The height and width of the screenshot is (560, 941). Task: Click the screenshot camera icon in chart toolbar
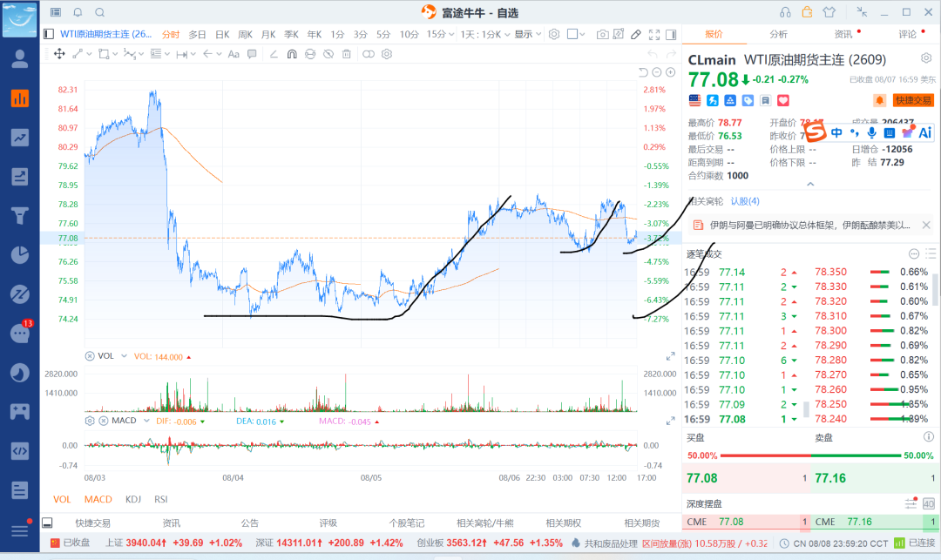pyautogui.click(x=602, y=35)
